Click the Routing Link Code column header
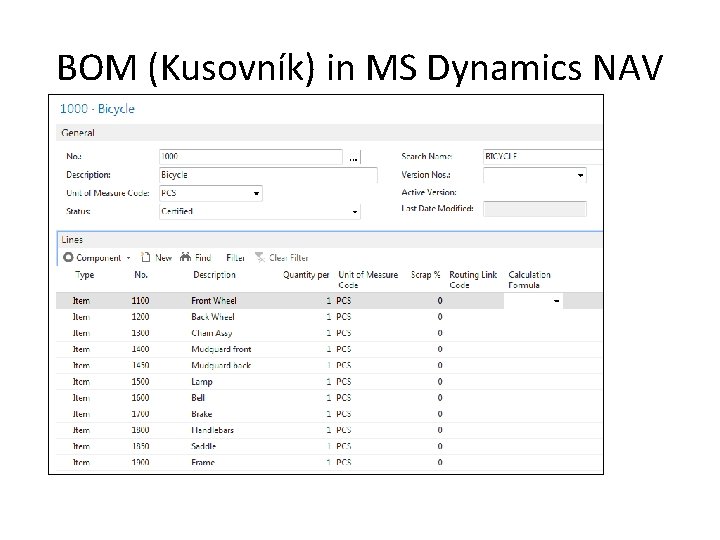Image resolution: width=720 pixels, height=540 pixels. 473,280
